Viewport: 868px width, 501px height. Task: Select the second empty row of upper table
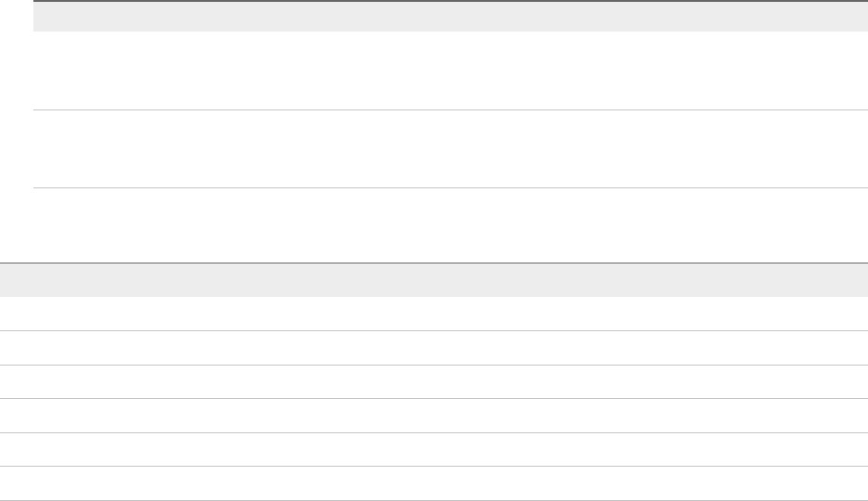[x=444, y=149]
